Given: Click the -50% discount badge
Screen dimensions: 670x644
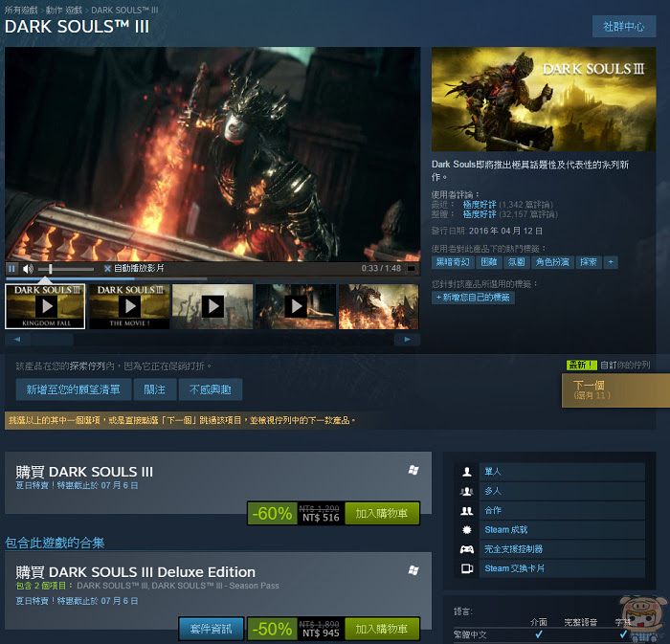Looking at the screenshot, I should point(272,628).
